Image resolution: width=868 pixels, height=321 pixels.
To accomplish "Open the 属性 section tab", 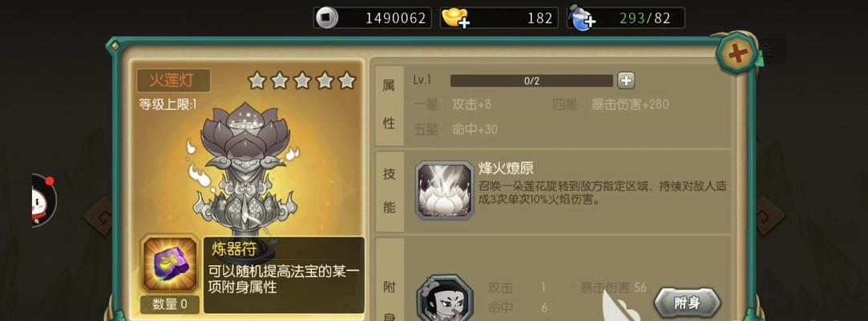I will 390,105.
